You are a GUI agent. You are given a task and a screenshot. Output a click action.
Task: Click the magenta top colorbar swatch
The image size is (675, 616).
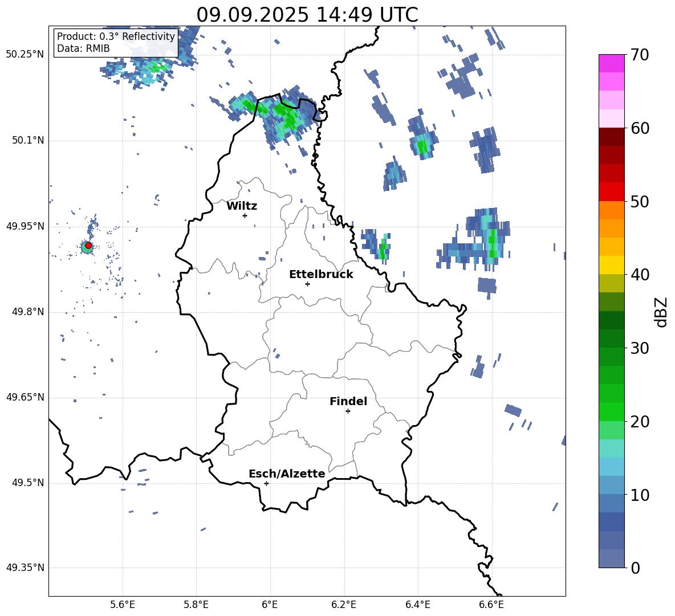coord(611,64)
